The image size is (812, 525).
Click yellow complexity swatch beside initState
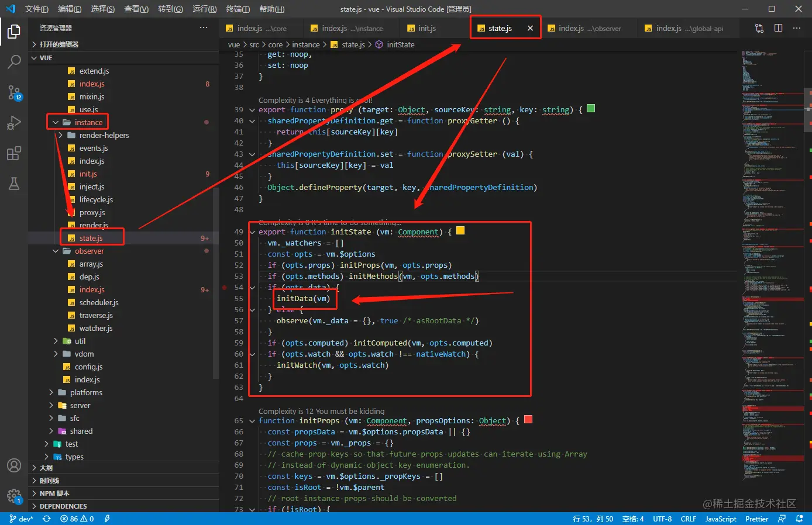460,231
